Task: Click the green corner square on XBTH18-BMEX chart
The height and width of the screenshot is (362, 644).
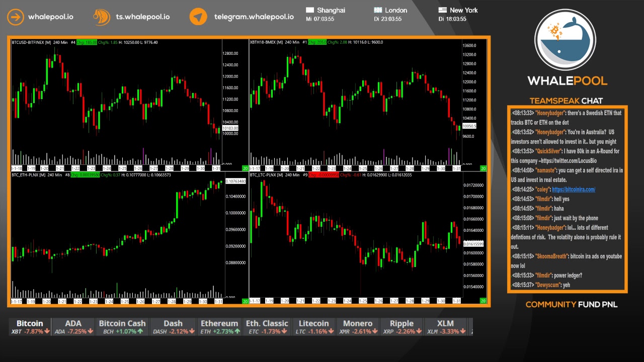Action: coord(483,168)
